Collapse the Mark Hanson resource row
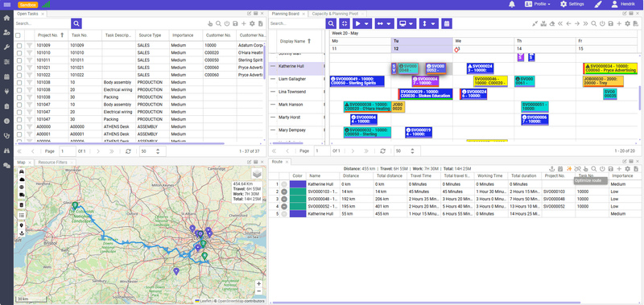This screenshot has height=305, width=644. click(x=272, y=105)
